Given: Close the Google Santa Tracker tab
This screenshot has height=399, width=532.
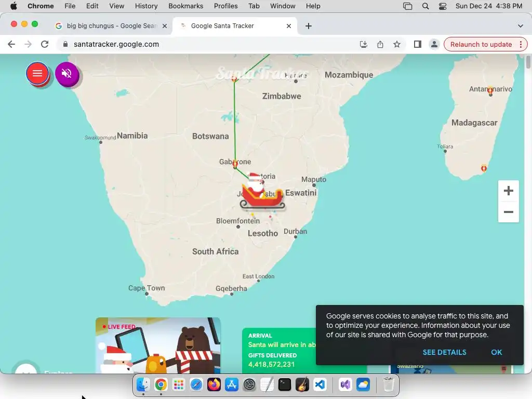Looking at the screenshot, I should click(x=289, y=26).
